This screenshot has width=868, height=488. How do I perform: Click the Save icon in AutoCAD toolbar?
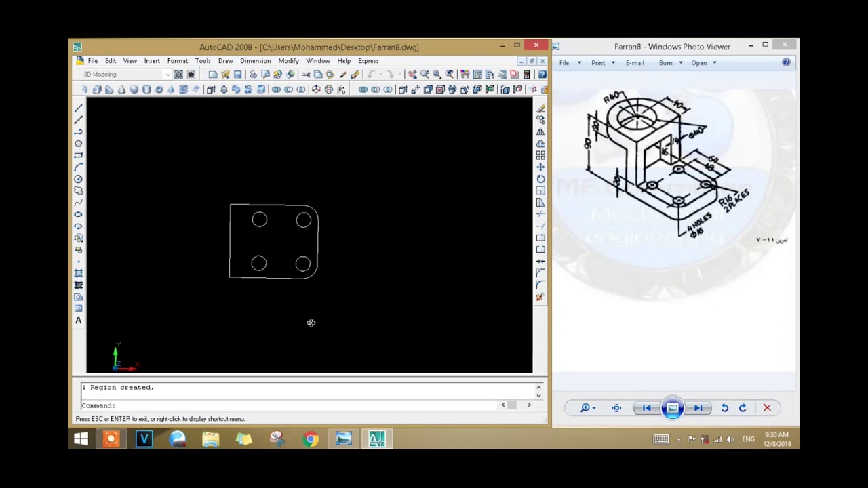coord(237,75)
